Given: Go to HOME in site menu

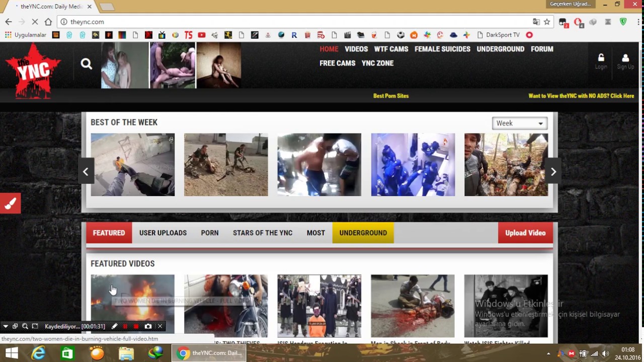Looking at the screenshot, I should tap(329, 49).
